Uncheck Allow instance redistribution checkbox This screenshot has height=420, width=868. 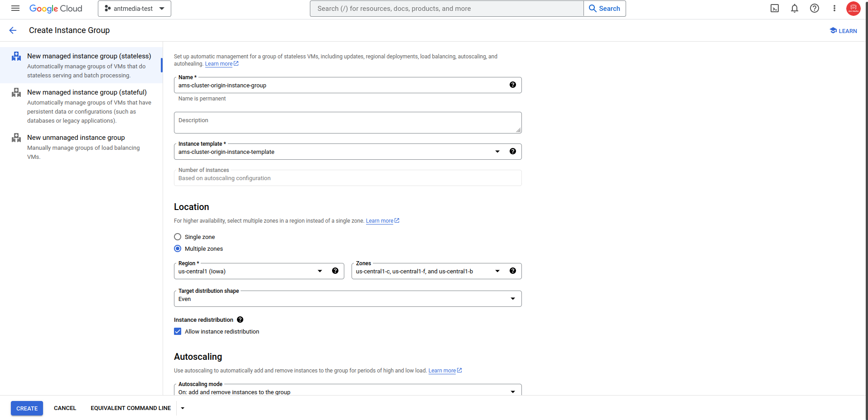pos(178,331)
